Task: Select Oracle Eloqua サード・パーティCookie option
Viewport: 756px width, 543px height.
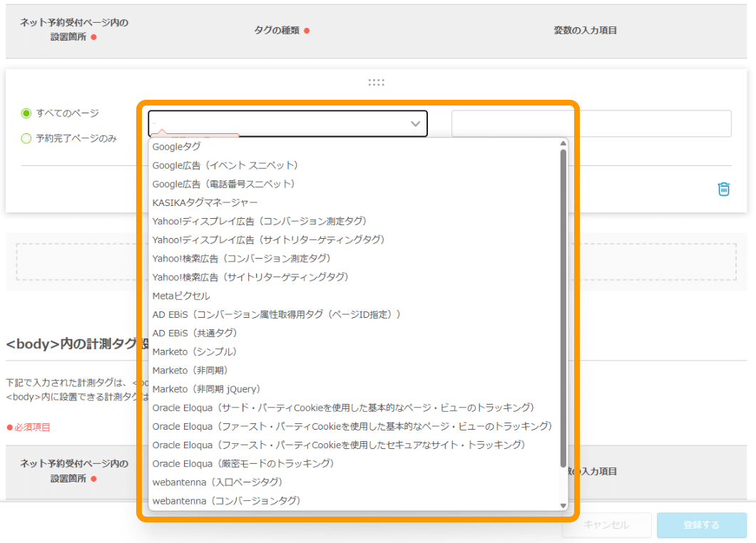Action: (355, 408)
